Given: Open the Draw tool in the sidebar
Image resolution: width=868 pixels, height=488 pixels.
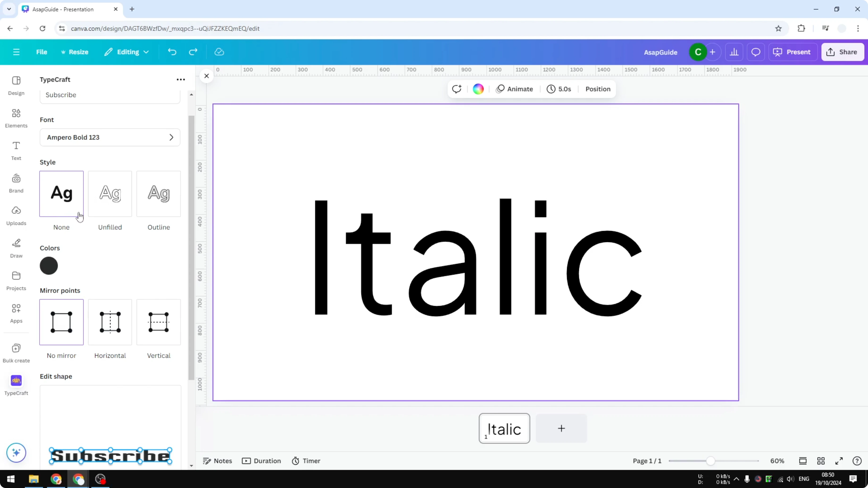Looking at the screenshot, I should (16, 248).
